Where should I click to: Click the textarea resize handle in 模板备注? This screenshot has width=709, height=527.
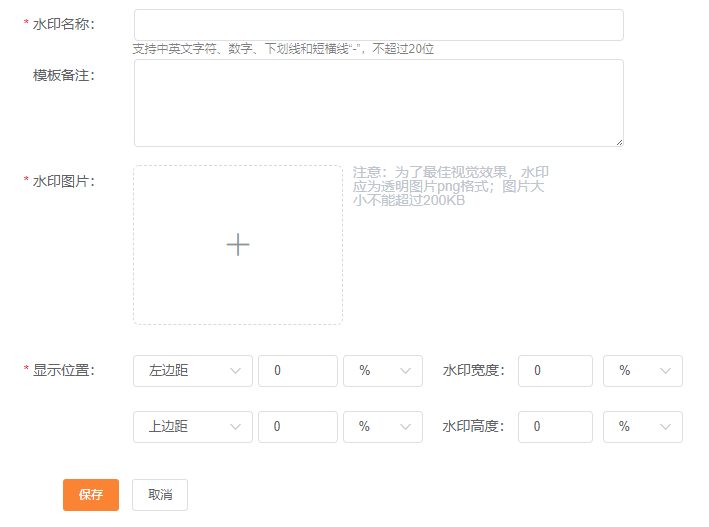619,142
